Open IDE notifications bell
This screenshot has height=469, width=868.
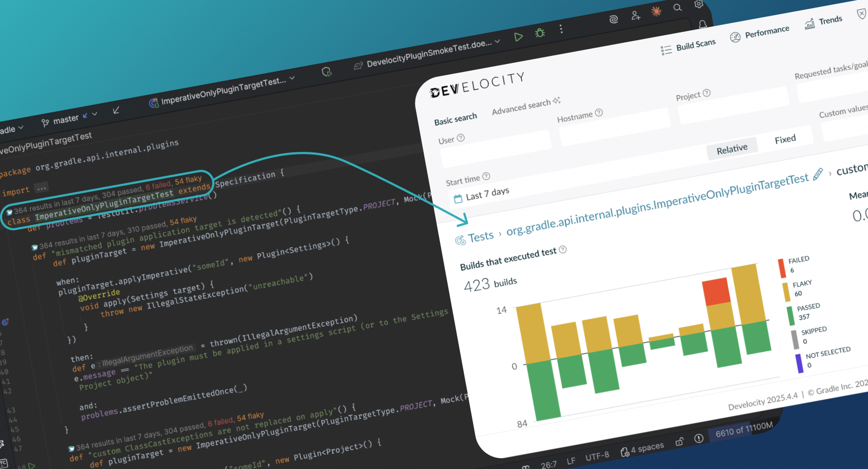(x=703, y=24)
